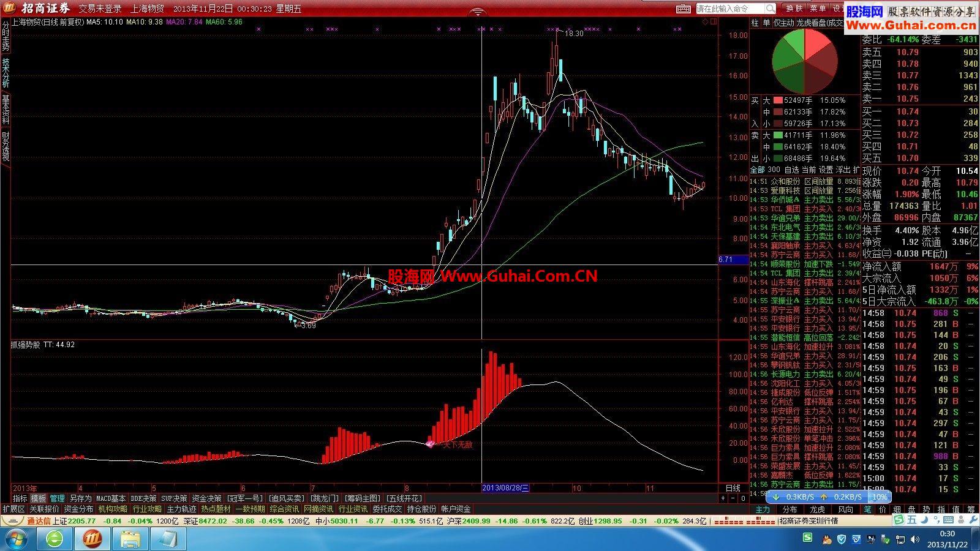
Task: Click the command input field
Action: (730, 9)
